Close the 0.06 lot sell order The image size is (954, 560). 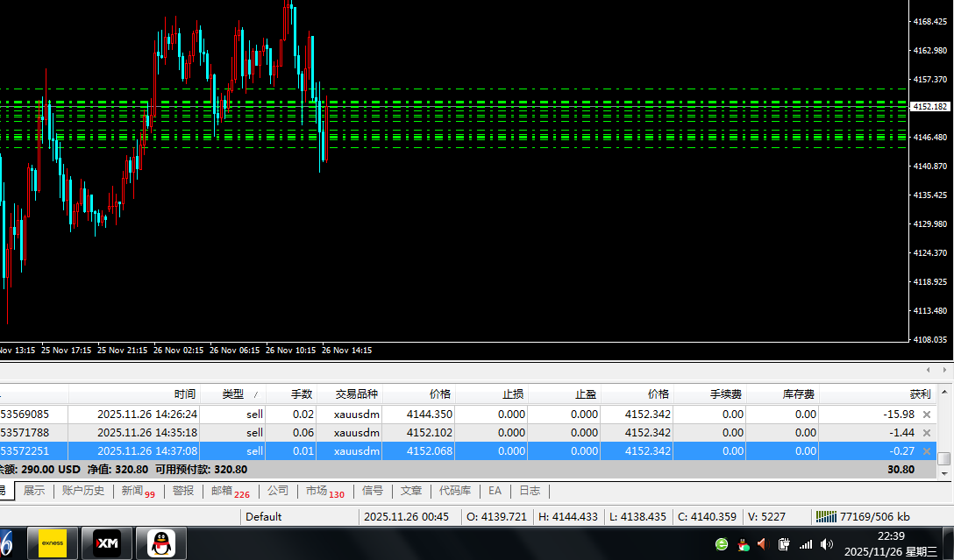click(927, 433)
